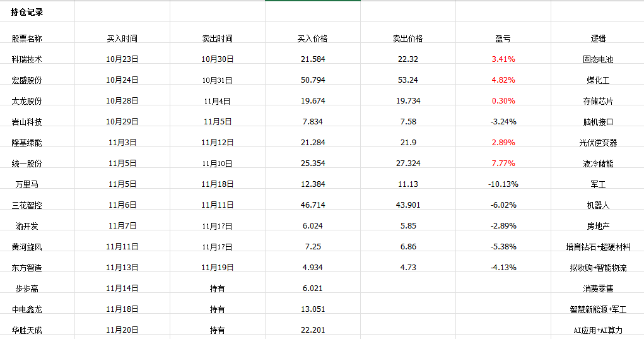Select the 10月30日 sell date cell
The width and height of the screenshot is (644, 339).
(x=217, y=59)
